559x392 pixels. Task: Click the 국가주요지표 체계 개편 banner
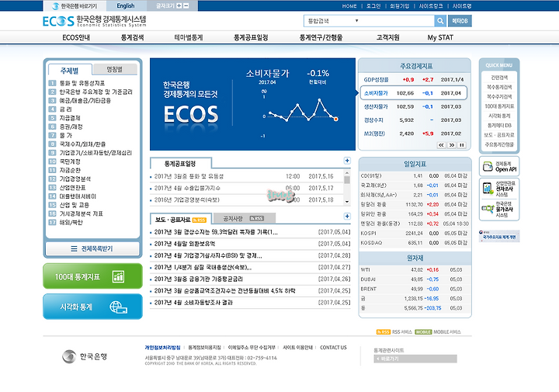click(x=499, y=236)
